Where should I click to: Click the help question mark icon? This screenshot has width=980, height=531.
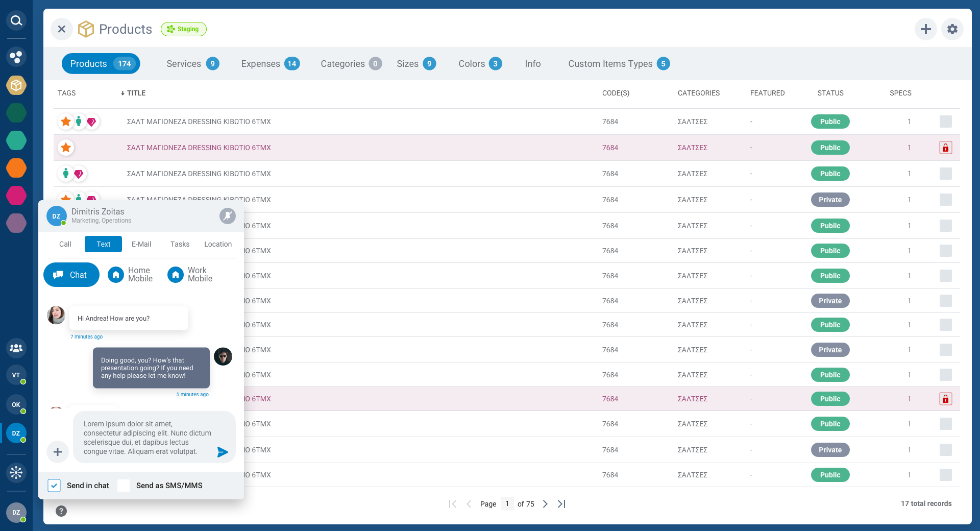[61, 511]
